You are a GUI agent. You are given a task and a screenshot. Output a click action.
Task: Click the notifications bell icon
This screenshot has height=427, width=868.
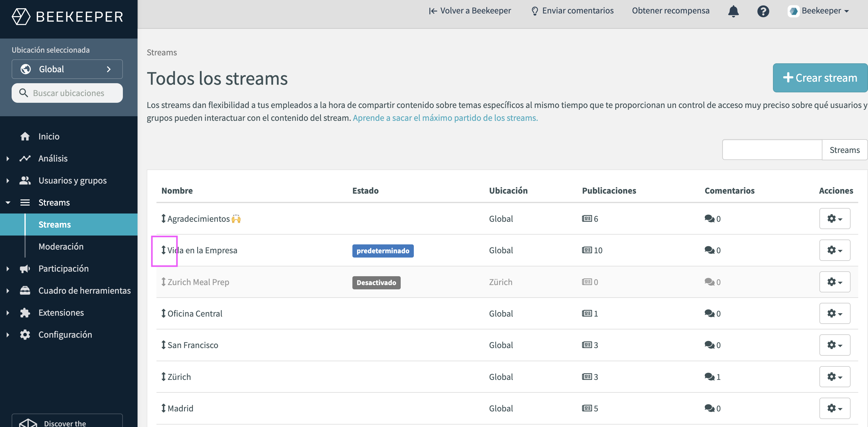tap(733, 11)
